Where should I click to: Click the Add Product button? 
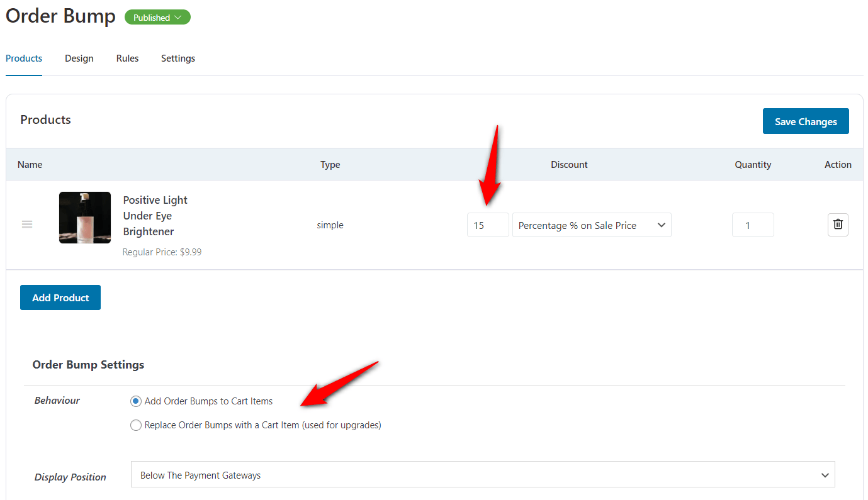(x=60, y=297)
